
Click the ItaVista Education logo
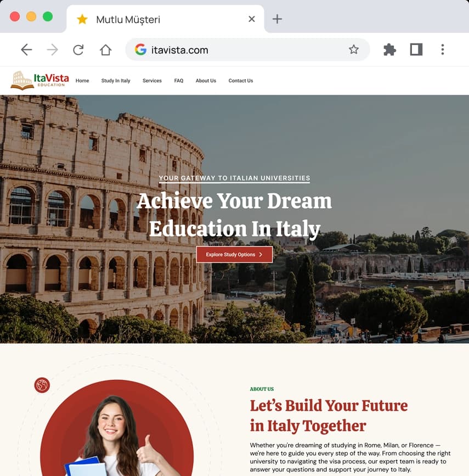click(x=39, y=81)
